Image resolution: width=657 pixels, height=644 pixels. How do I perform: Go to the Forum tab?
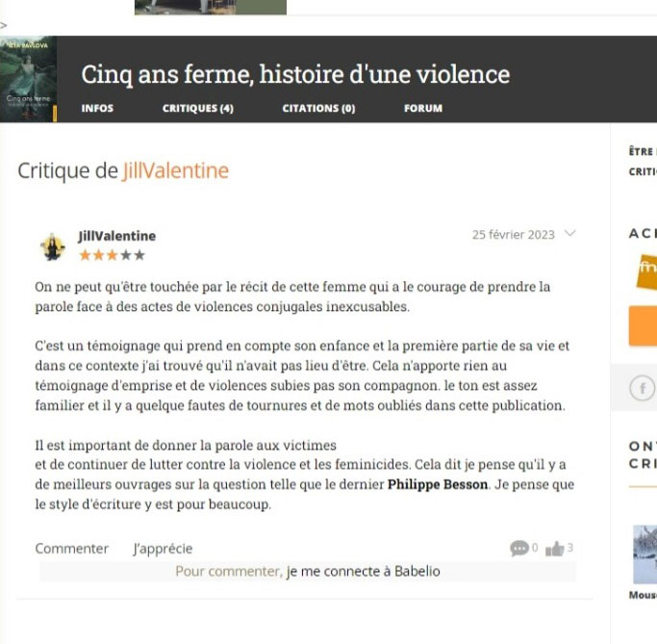[423, 108]
